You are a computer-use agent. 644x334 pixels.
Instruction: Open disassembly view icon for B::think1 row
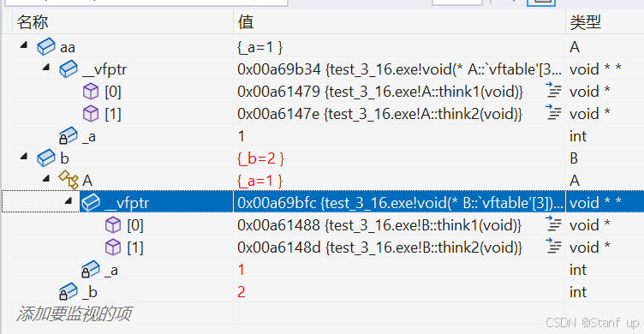click(x=553, y=224)
